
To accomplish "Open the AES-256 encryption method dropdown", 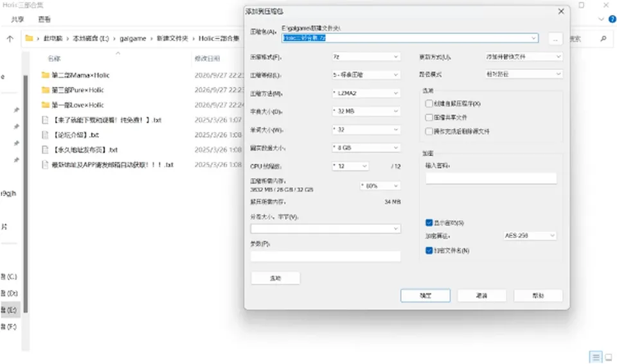I will click(530, 236).
